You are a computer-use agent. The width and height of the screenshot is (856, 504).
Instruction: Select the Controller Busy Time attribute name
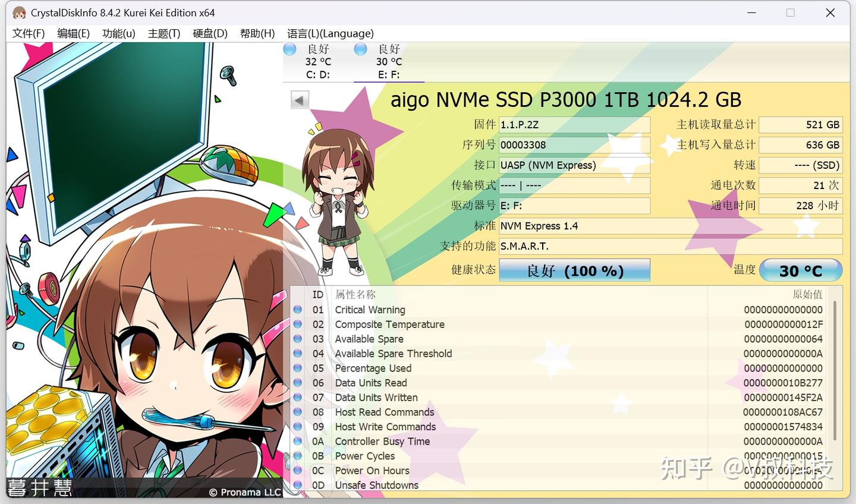382,442
